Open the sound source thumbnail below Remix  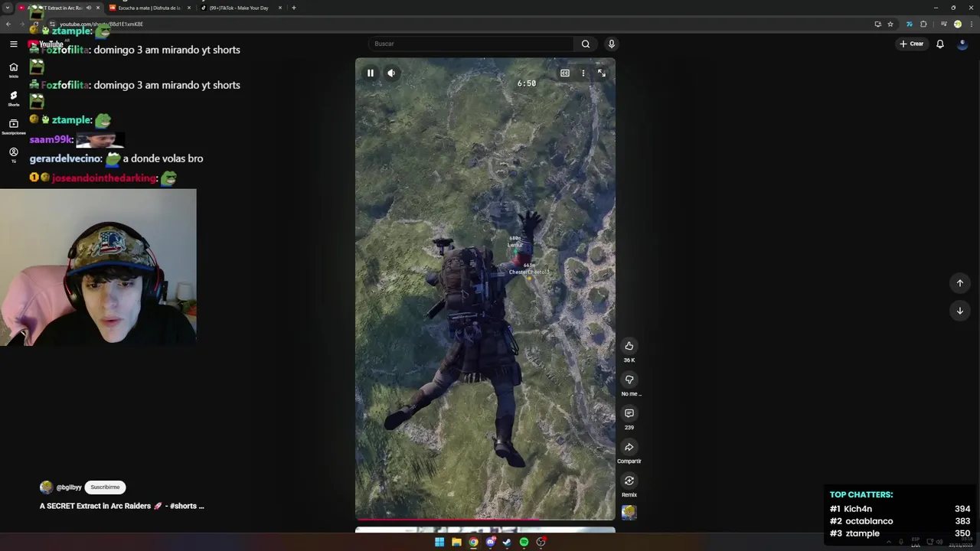[629, 513]
